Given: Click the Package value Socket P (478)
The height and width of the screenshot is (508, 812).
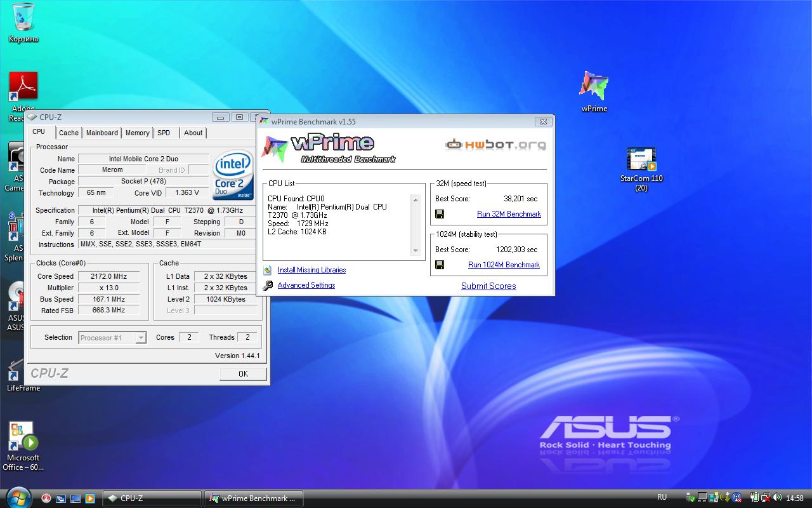Looking at the screenshot, I should click(143, 182).
